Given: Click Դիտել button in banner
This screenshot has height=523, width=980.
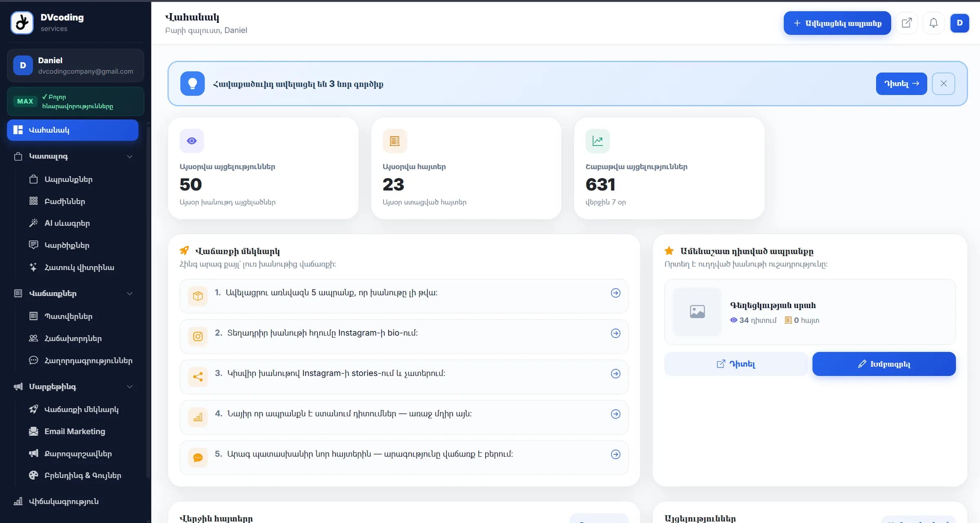Looking at the screenshot, I should tap(901, 84).
